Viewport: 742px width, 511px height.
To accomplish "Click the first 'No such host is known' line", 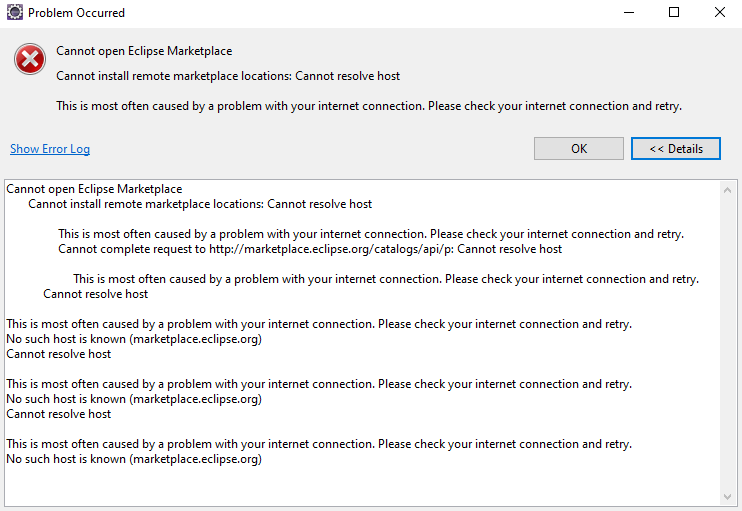I will (134, 339).
